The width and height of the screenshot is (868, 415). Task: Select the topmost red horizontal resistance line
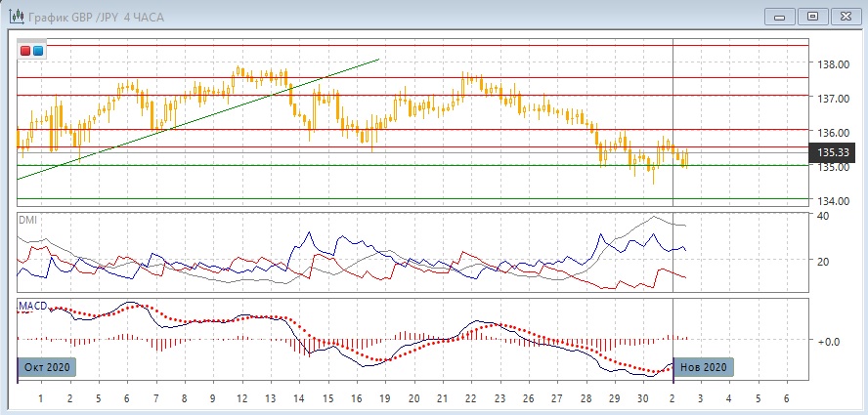click(x=391, y=45)
